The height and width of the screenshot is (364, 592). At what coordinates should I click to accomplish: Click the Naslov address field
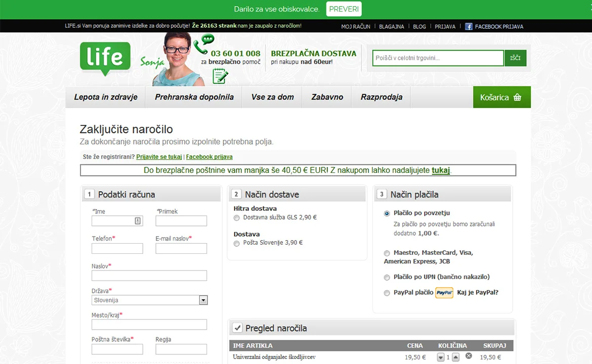pyautogui.click(x=149, y=276)
